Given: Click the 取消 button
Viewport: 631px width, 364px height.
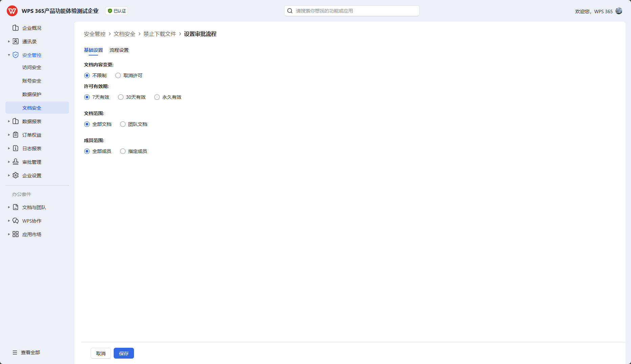Looking at the screenshot, I should pos(101,353).
